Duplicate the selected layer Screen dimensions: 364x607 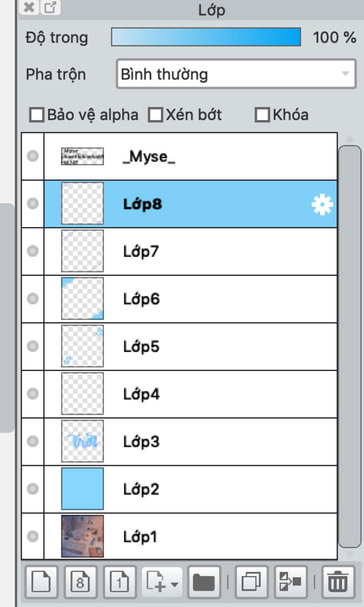(251, 582)
